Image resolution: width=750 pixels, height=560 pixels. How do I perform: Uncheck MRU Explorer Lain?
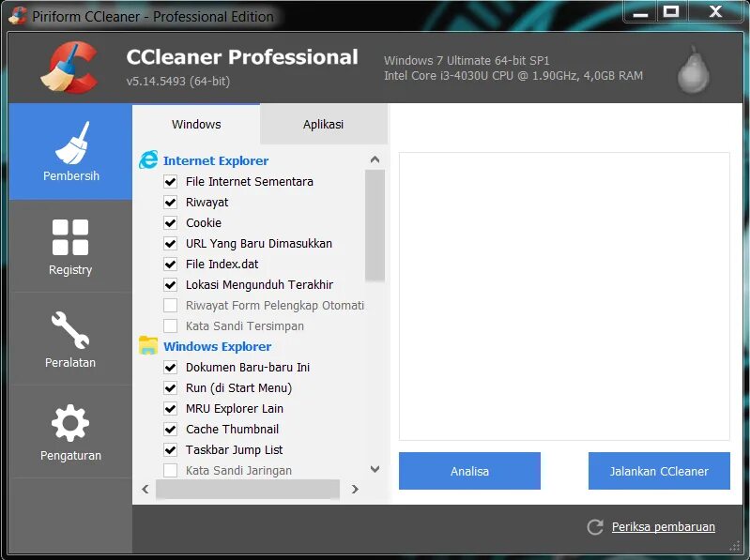pyautogui.click(x=170, y=409)
